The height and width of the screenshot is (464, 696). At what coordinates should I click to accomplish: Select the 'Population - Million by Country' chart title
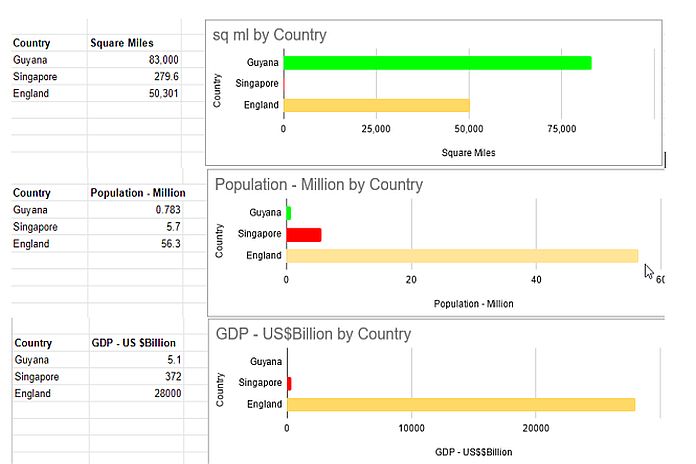coord(318,185)
